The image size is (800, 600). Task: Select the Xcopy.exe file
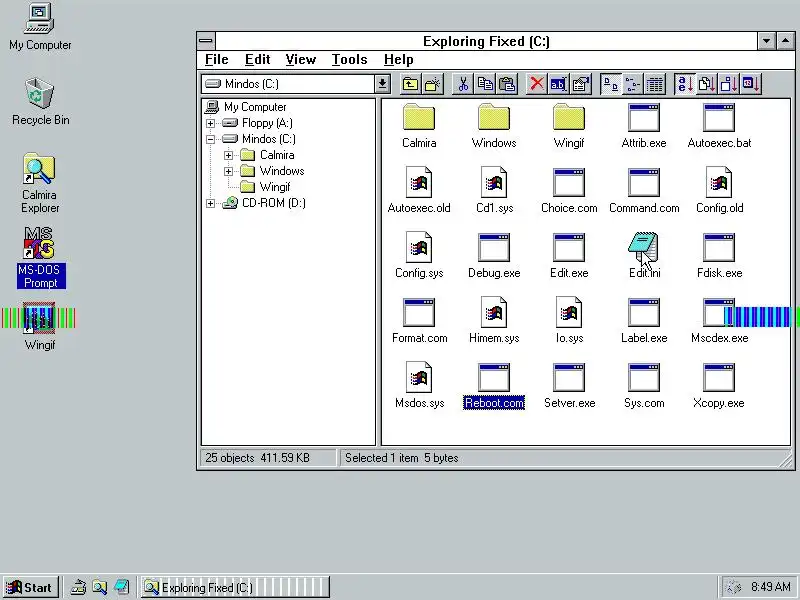719,386
